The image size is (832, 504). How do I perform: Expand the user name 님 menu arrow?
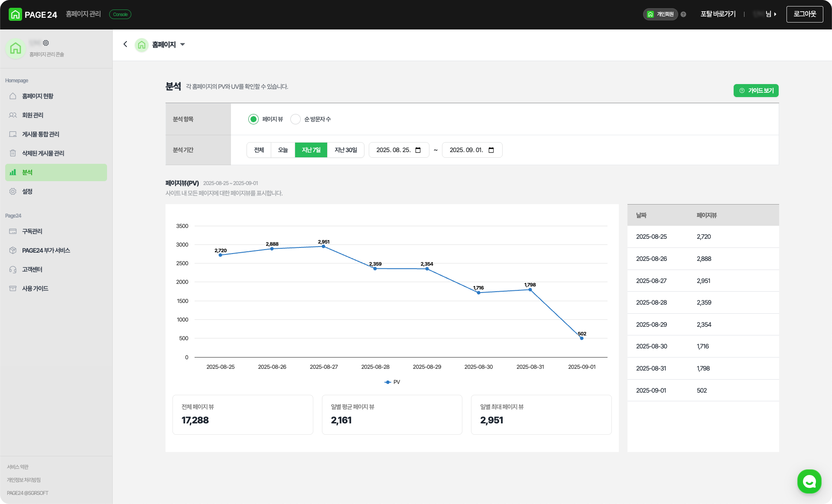775,14
